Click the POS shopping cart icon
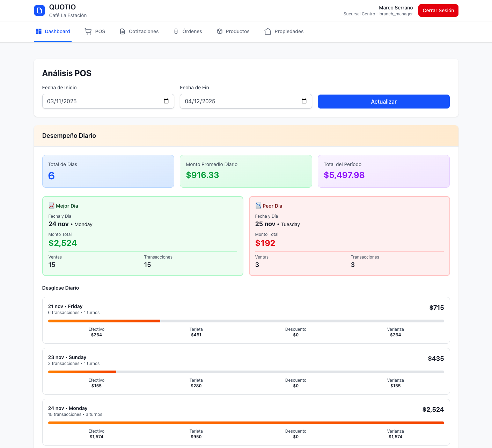Screen dimensions: 492x448 (88, 31)
